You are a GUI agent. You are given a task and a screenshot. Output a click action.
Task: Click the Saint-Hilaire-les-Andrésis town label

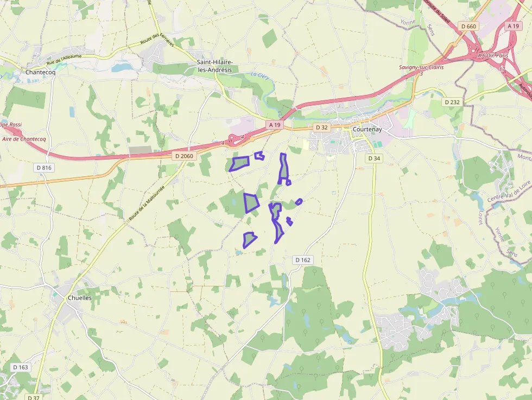pyautogui.click(x=215, y=66)
